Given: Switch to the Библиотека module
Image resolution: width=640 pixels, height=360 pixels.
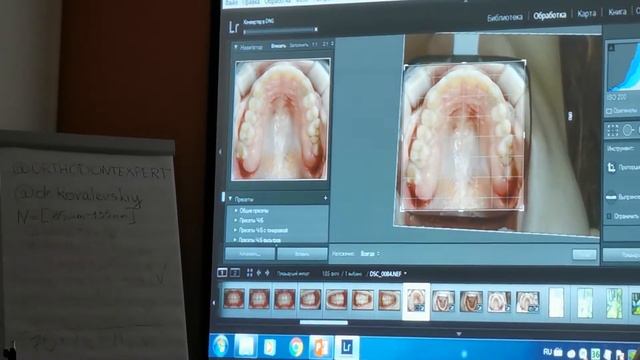Looking at the screenshot, I should (x=504, y=17).
